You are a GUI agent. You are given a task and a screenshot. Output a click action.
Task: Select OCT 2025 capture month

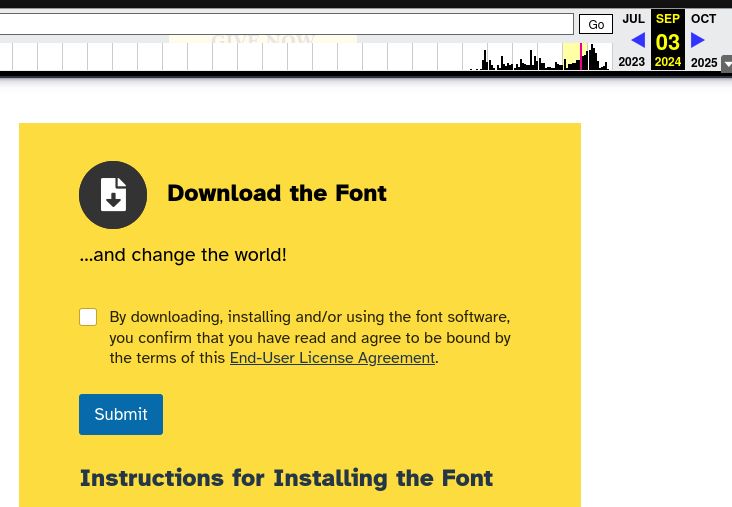pyautogui.click(x=704, y=19)
